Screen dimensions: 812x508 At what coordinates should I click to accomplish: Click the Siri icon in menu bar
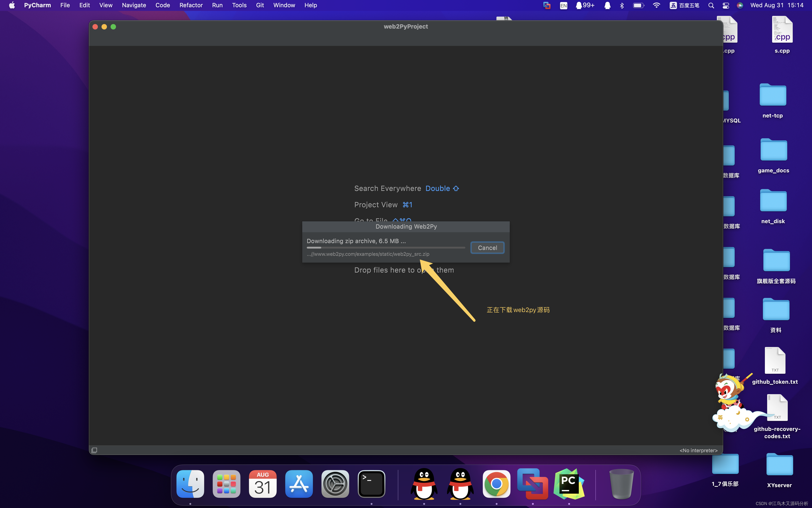740,5
